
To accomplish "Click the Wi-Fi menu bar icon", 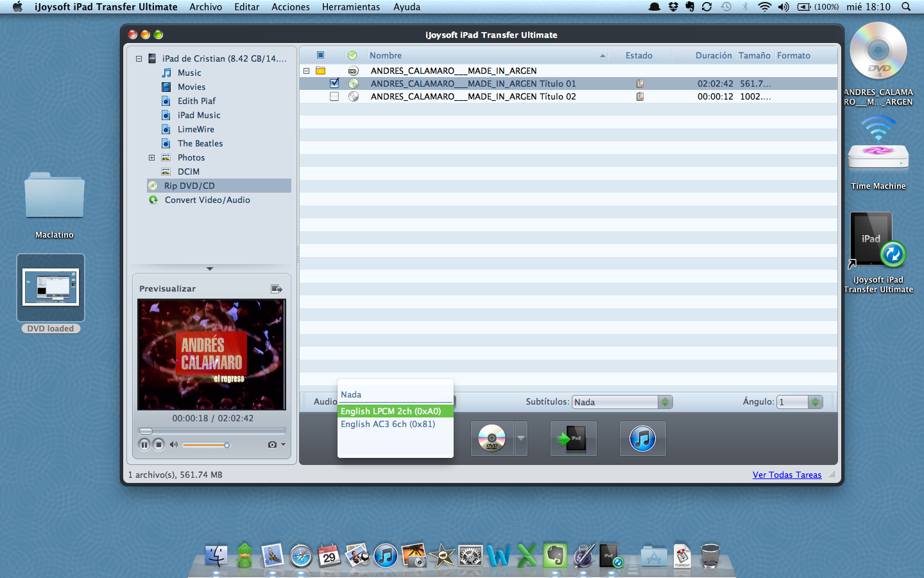I will click(764, 7).
